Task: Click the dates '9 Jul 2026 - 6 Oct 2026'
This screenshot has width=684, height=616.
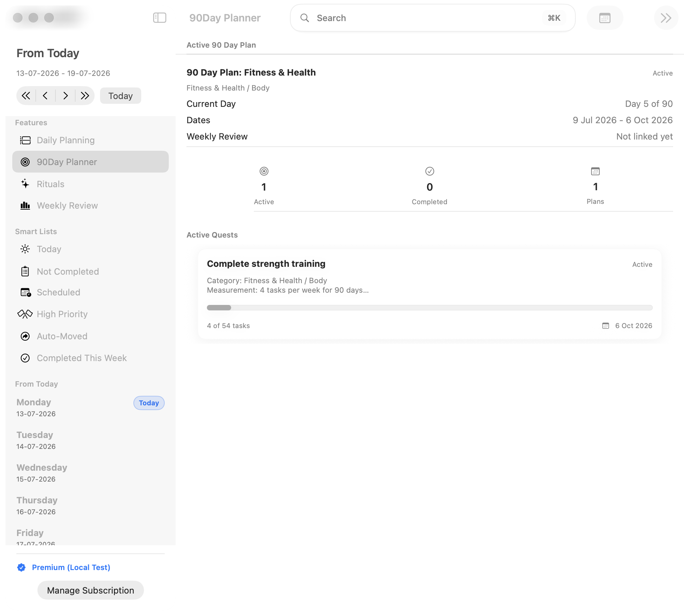Action: [x=623, y=120]
